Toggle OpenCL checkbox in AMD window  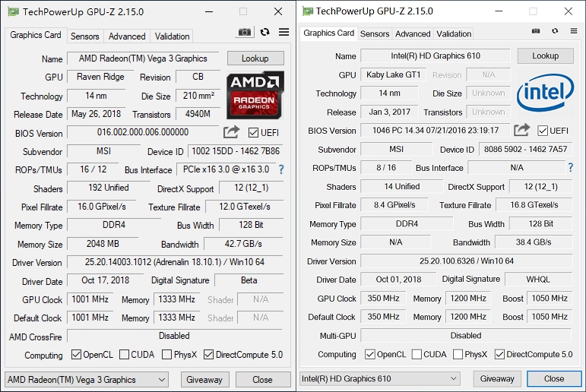[x=76, y=354]
